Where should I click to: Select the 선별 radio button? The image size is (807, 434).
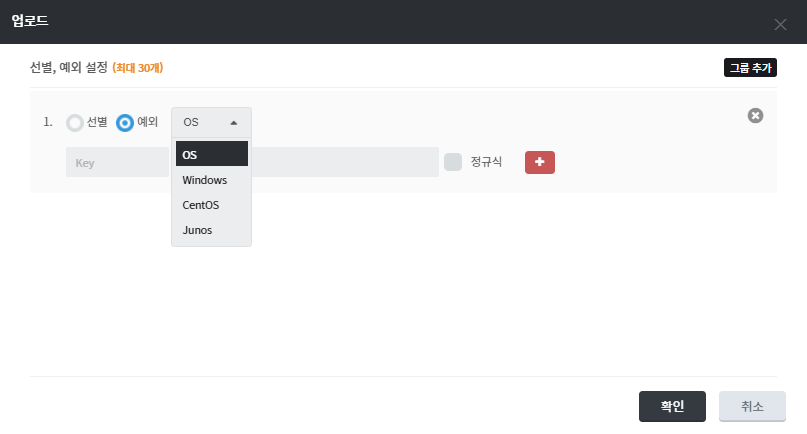[x=75, y=123]
